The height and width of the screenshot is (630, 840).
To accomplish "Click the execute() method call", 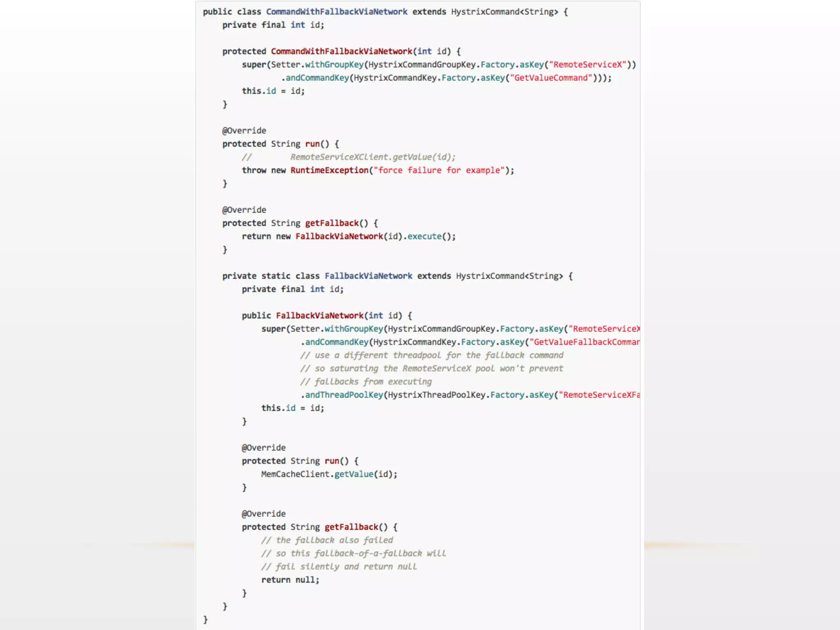I will click(x=425, y=236).
